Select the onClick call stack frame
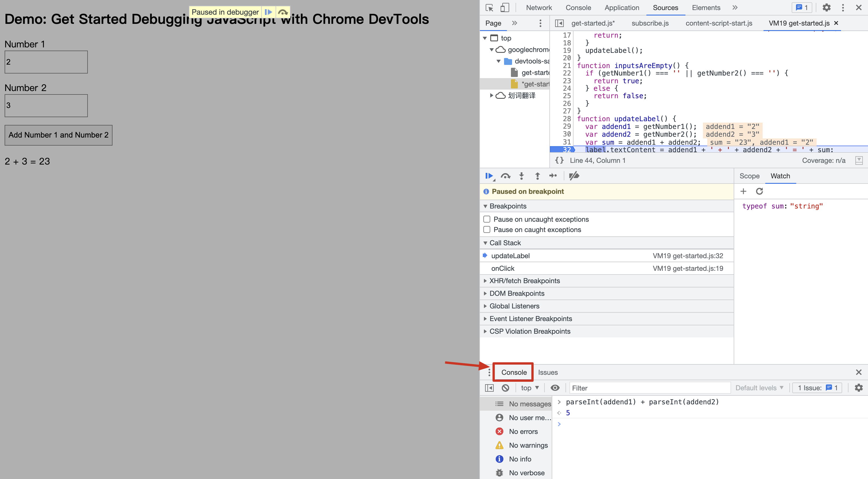The width and height of the screenshot is (868, 479). pos(503,268)
